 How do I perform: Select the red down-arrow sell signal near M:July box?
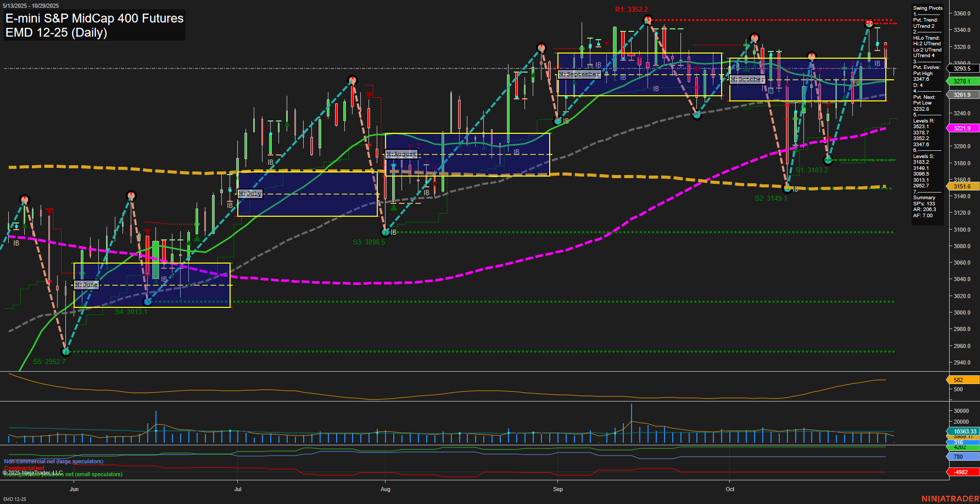[369, 95]
